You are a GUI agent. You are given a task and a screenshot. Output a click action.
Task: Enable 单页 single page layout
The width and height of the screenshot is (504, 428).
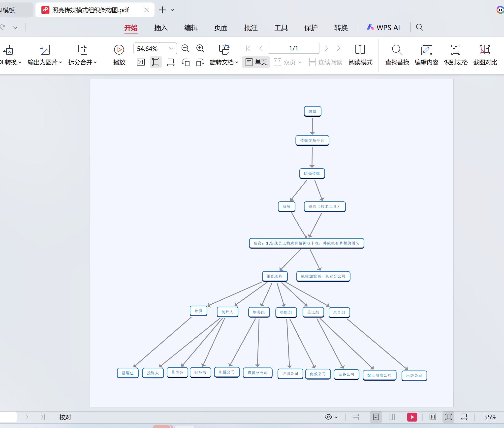tap(256, 62)
